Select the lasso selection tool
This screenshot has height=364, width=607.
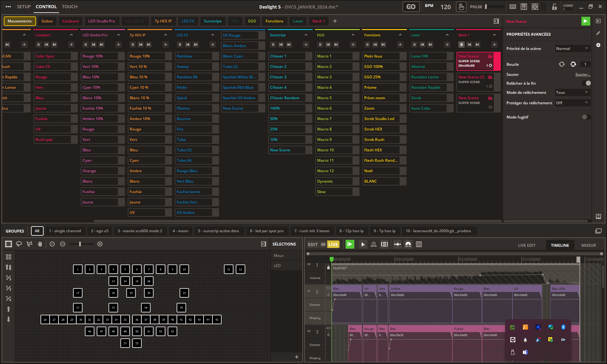click(19, 244)
